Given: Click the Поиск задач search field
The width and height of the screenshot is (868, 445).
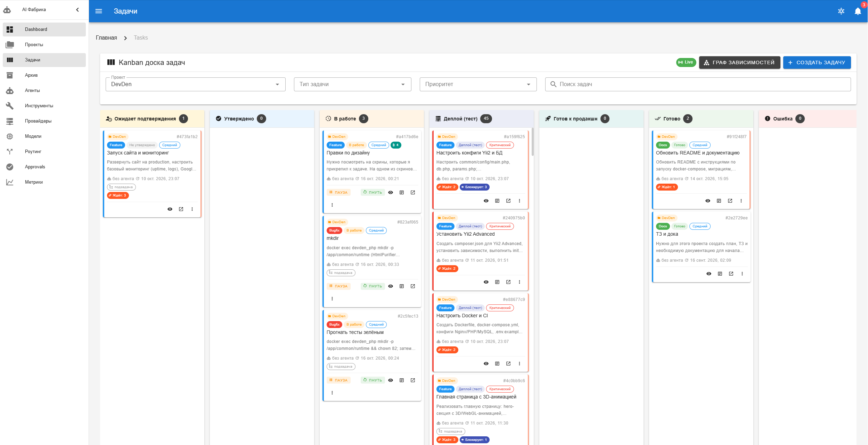Looking at the screenshot, I should pyautogui.click(x=698, y=84).
